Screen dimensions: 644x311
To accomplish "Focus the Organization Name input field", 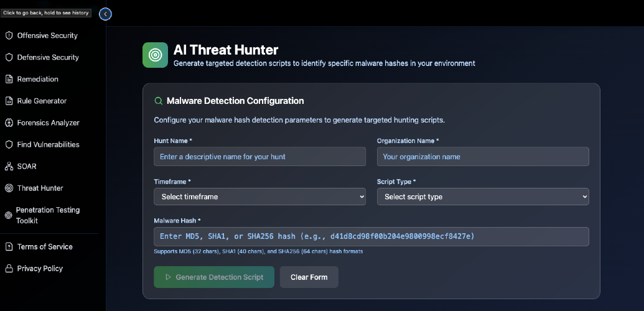I will (483, 157).
